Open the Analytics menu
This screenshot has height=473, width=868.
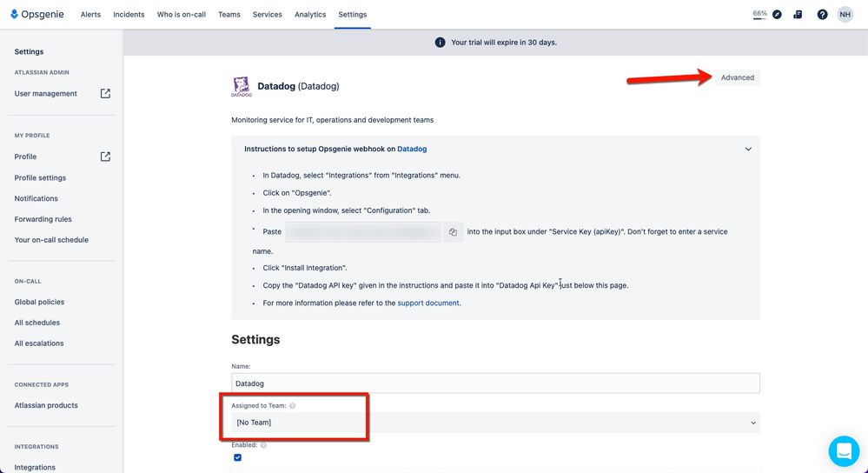310,15
